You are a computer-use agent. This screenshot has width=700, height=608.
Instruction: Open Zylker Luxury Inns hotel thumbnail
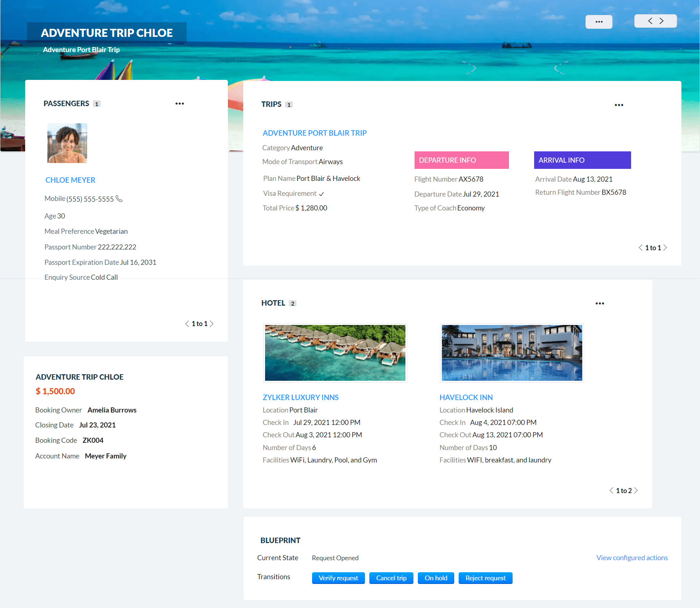coord(335,353)
